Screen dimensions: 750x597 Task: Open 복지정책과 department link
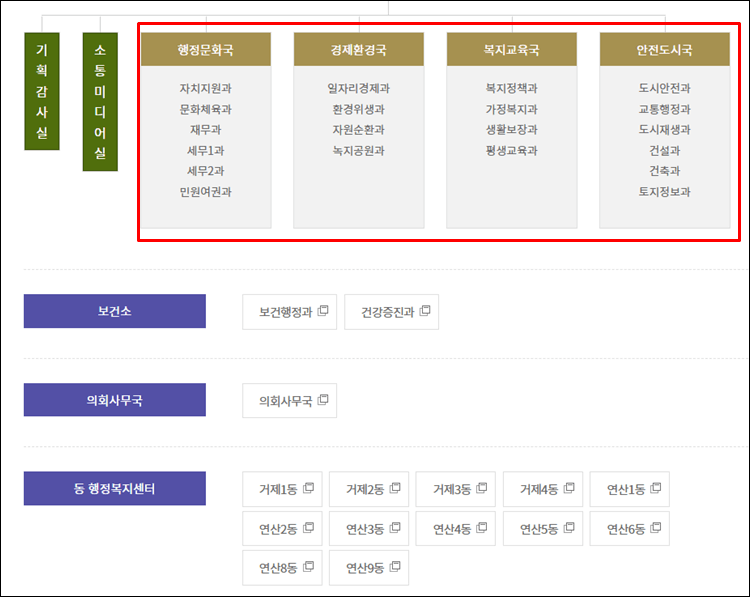coord(512,88)
